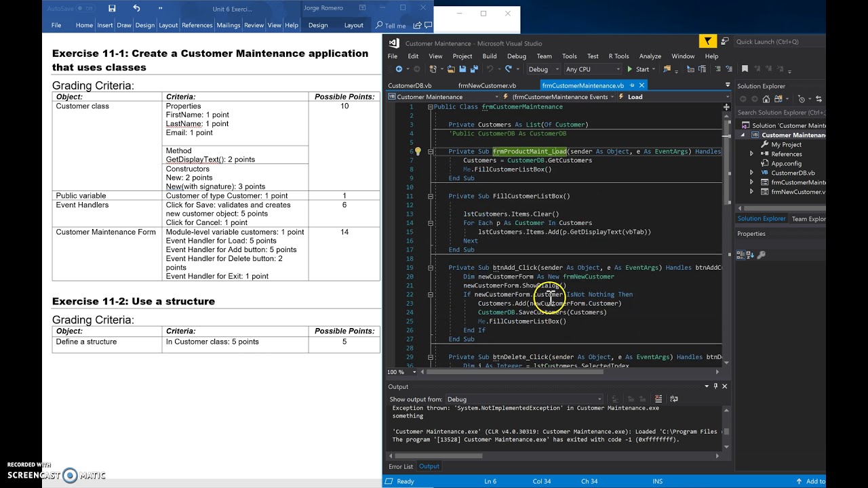Open the Any CPU platform dropdown
868x488 pixels.
pyautogui.click(x=593, y=69)
